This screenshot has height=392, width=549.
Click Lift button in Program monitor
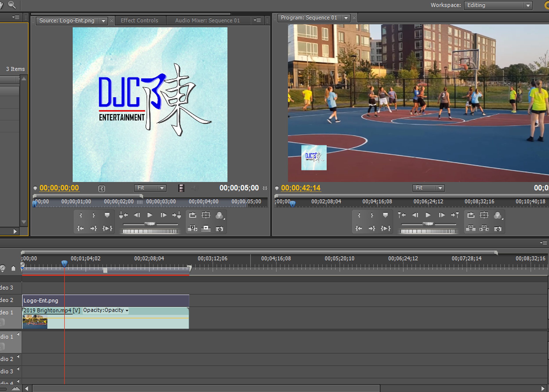pyautogui.click(x=471, y=228)
